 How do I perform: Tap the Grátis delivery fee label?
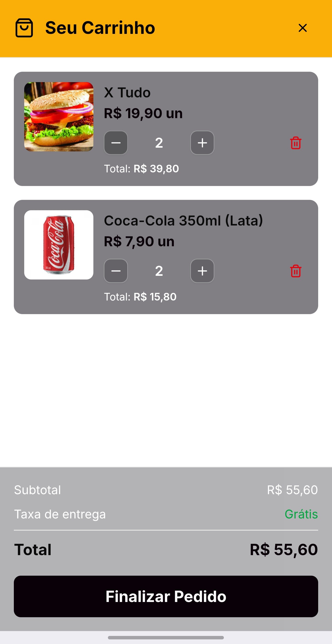click(x=301, y=514)
